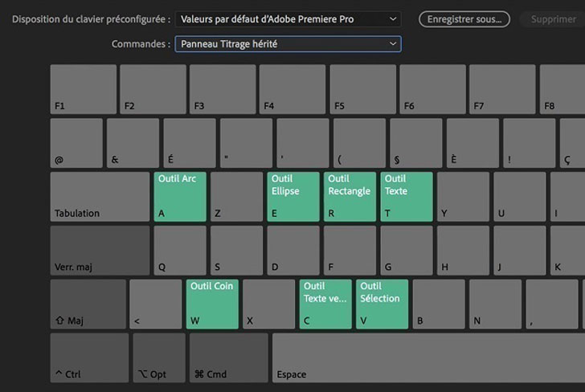Select the Outil Rectangle key R
The height and width of the screenshot is (392, 585).
pyautogui.click(x=350, y=197)
